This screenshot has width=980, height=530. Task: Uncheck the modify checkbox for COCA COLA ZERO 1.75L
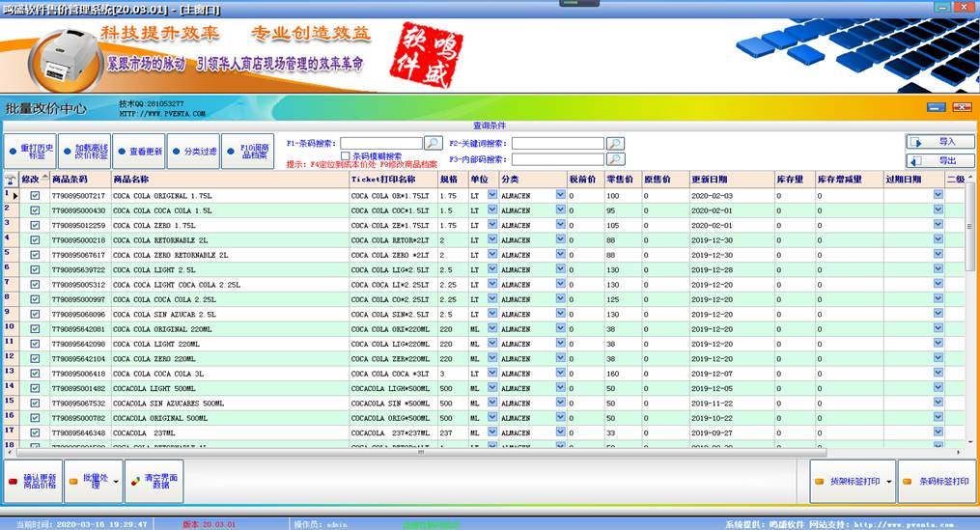click(x=36, y=225)
